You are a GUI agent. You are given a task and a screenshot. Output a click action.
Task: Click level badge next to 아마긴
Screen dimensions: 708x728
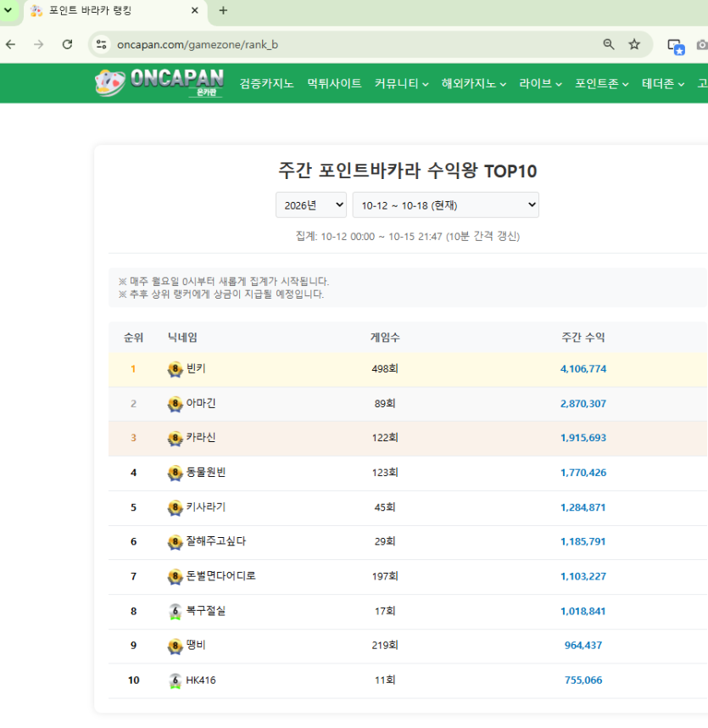175,405
